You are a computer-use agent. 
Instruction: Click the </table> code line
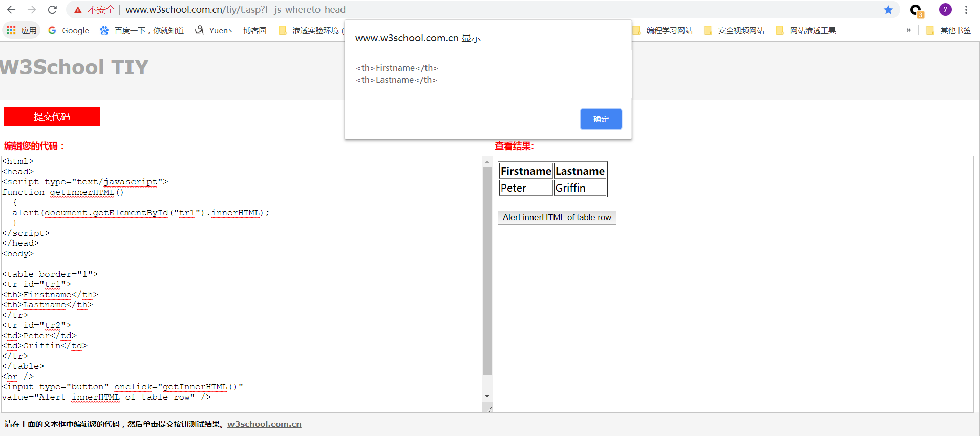click(x=23, y=366)
